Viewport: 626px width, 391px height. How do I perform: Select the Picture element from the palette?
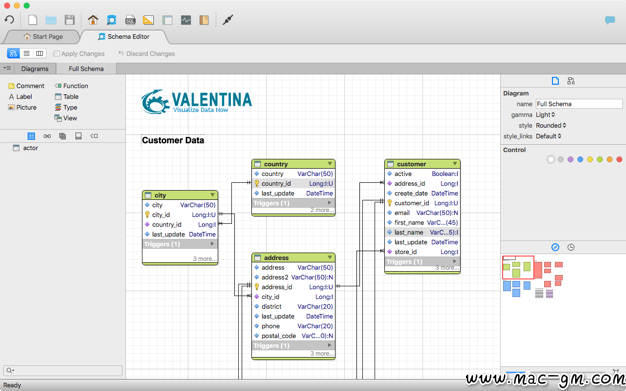pyautogui.click(x=22, y=107)
